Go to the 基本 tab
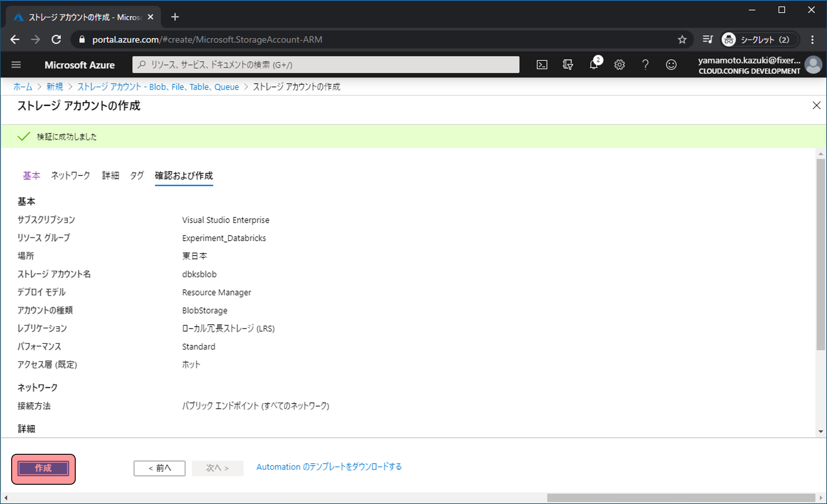Screen dimensions: 827x504 point(31,176)
